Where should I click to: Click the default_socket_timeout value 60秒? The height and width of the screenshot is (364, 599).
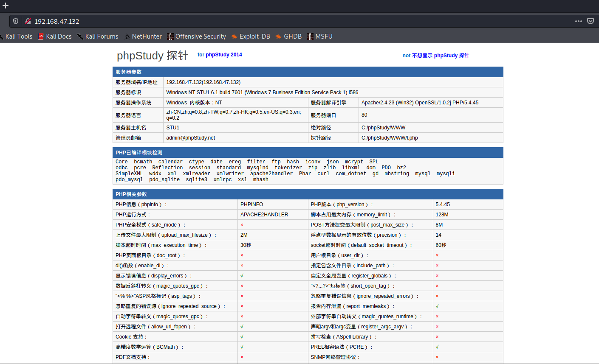click(441, 245)
